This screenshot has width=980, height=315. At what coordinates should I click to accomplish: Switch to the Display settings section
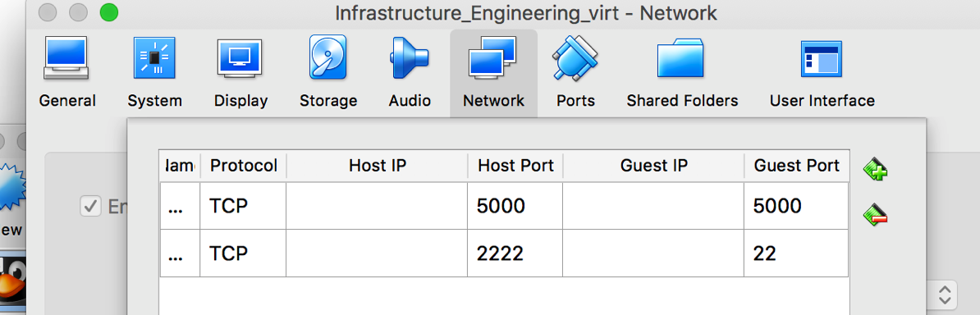point(240,73)
